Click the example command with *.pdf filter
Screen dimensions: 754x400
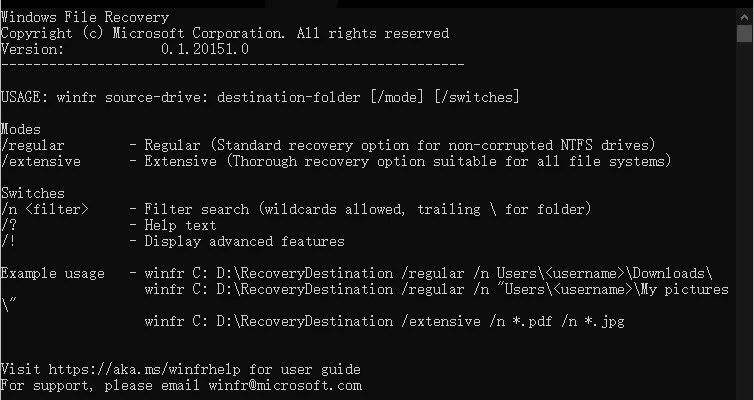coord(384,321)
